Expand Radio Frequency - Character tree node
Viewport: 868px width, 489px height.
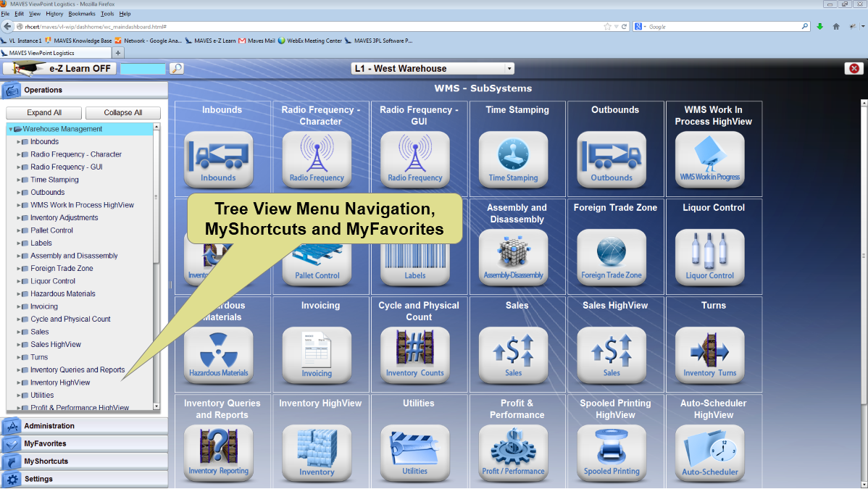(18, 154)
